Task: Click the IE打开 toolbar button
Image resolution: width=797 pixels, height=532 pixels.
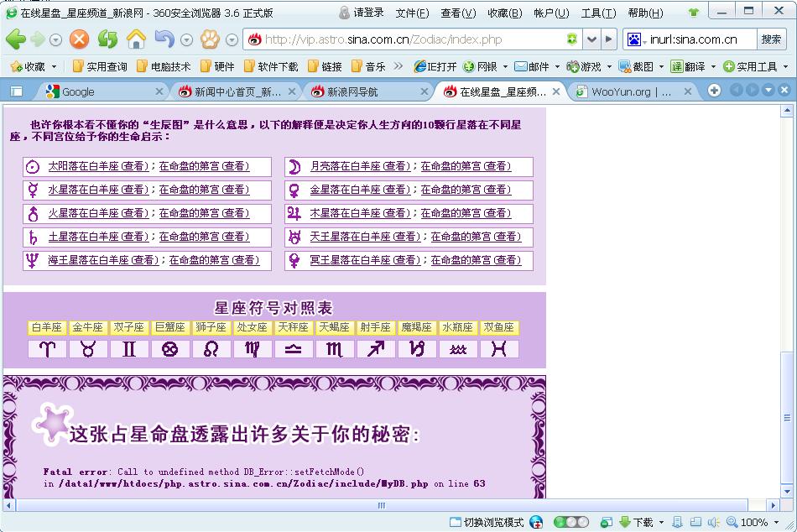Action: [x=435, y=66]
